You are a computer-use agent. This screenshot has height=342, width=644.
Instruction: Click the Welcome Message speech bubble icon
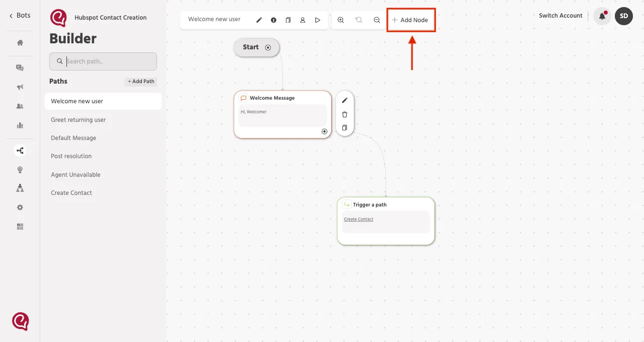coord(244,98)
